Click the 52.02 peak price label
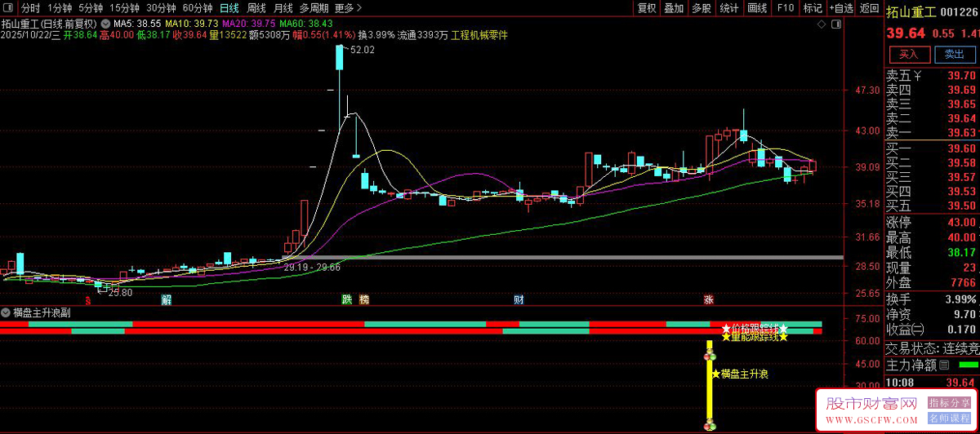The width and height of the screenshot is (980, 434). click(x=363, y=51)
